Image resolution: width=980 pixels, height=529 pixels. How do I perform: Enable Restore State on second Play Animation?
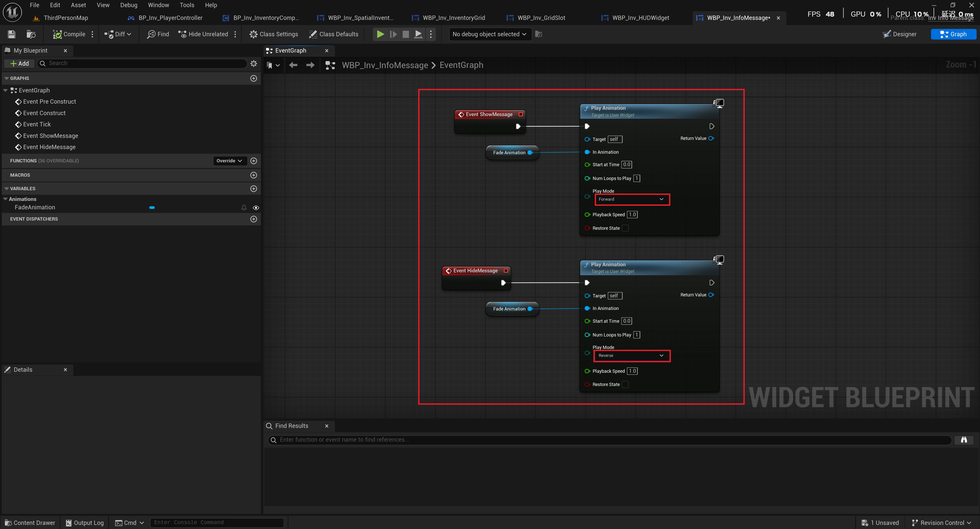point(625,384)
